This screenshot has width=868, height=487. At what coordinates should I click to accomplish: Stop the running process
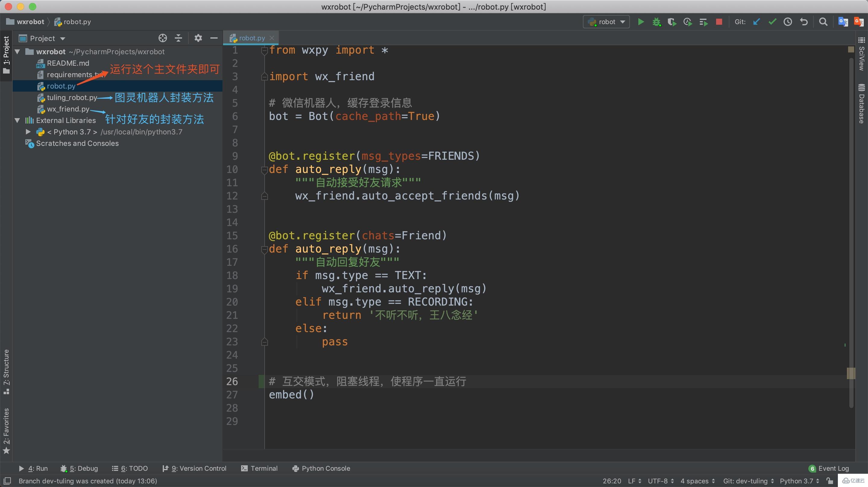coord(719,22)
